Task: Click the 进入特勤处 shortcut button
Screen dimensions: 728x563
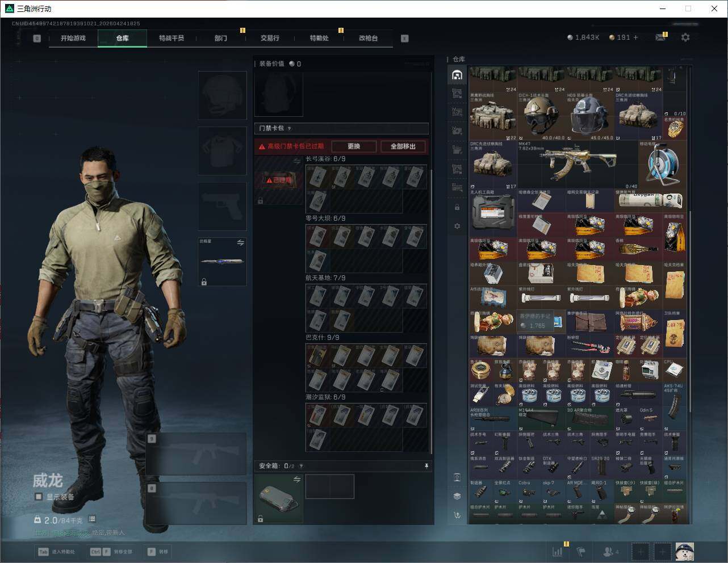Action: click(x=56, y=552)
